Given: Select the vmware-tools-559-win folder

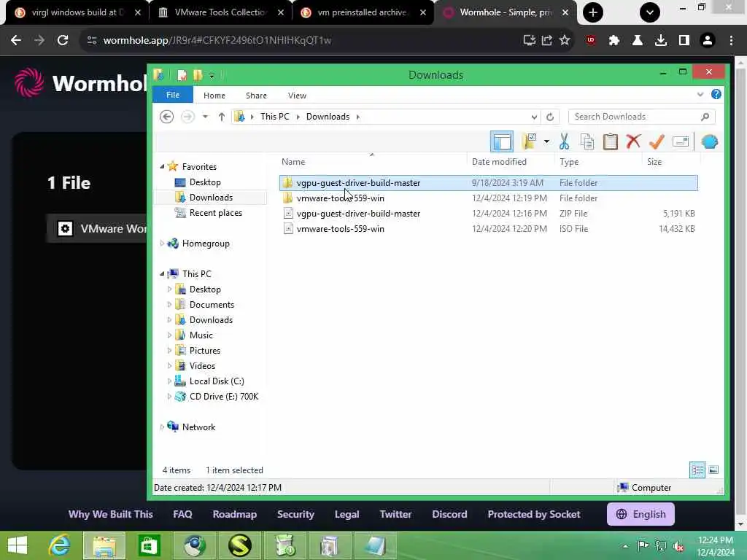Looking at the screenshot, I should click(488, 198).
